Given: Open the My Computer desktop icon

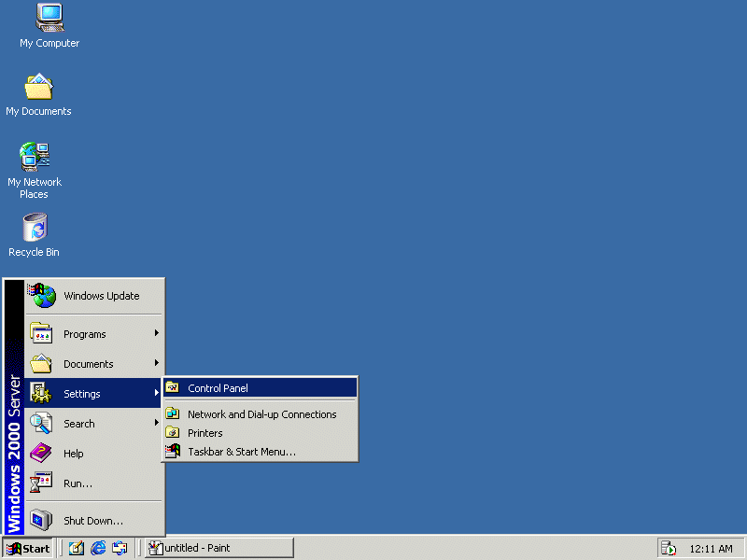Looking at the screenshot, I should coord(49,18).
